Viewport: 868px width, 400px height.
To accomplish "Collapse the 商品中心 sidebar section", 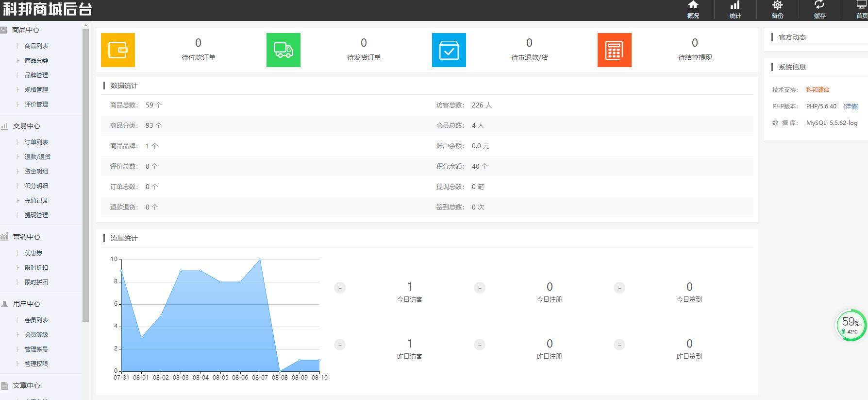I will (x=25, y=30).
